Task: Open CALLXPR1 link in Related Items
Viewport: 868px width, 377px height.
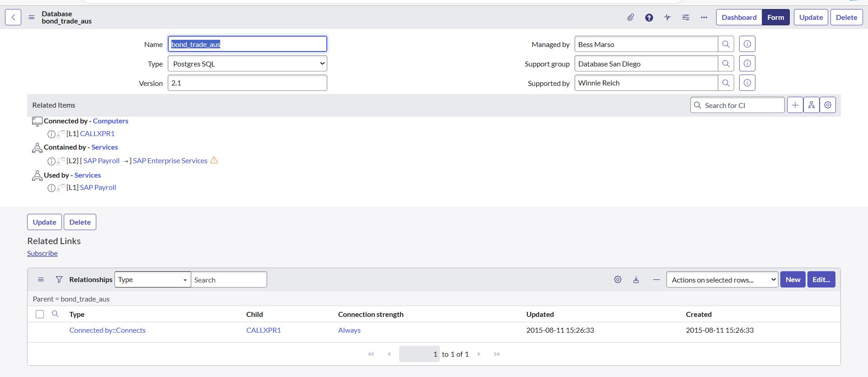Action: point(97,133)
